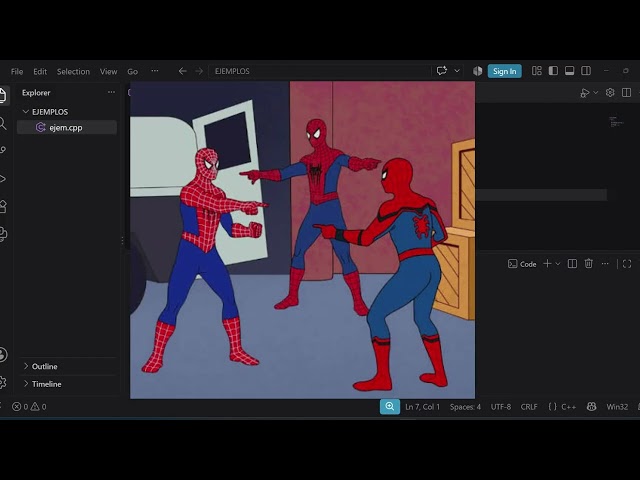
Task: Click the Go Back arrow
Action: pos(182,71)
